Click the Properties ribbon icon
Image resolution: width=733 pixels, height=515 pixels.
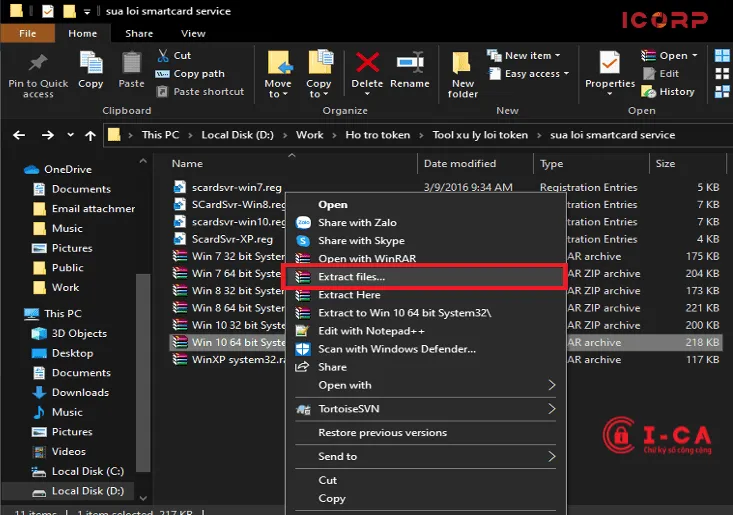pos(610,63)
